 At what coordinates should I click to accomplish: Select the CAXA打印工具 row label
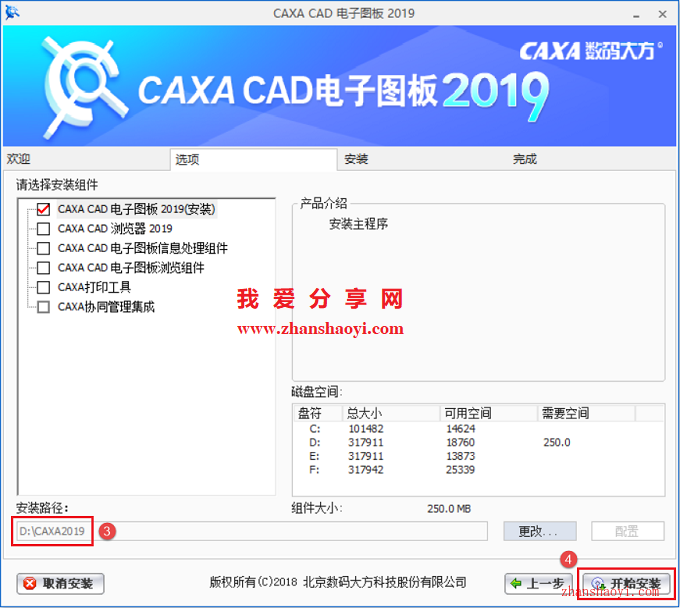click(94, 288)
